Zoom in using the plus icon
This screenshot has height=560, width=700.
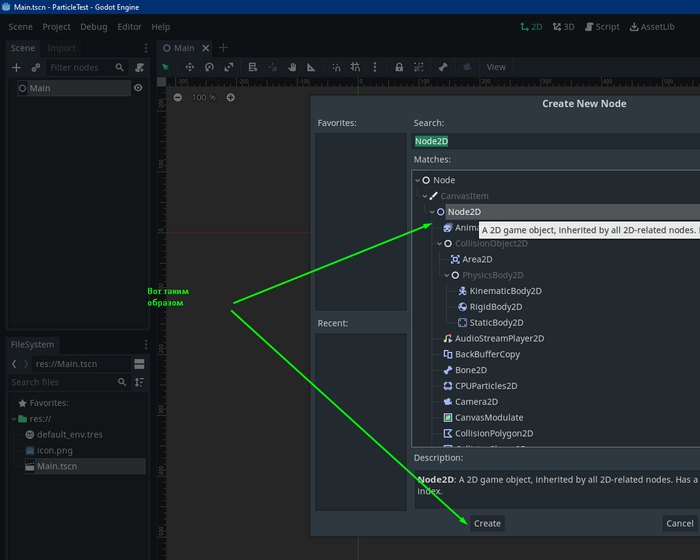[231, 97]
